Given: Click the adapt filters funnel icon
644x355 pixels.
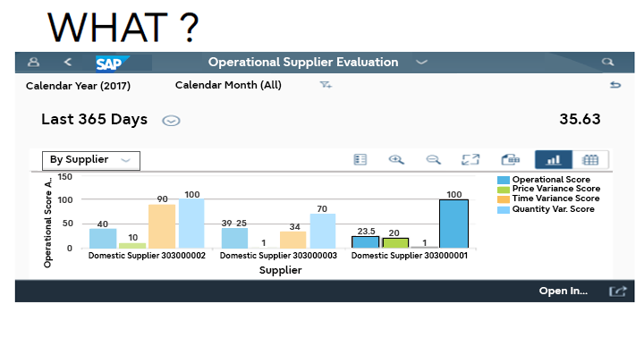Looking at the screenshot, I should tap(326, 85).
